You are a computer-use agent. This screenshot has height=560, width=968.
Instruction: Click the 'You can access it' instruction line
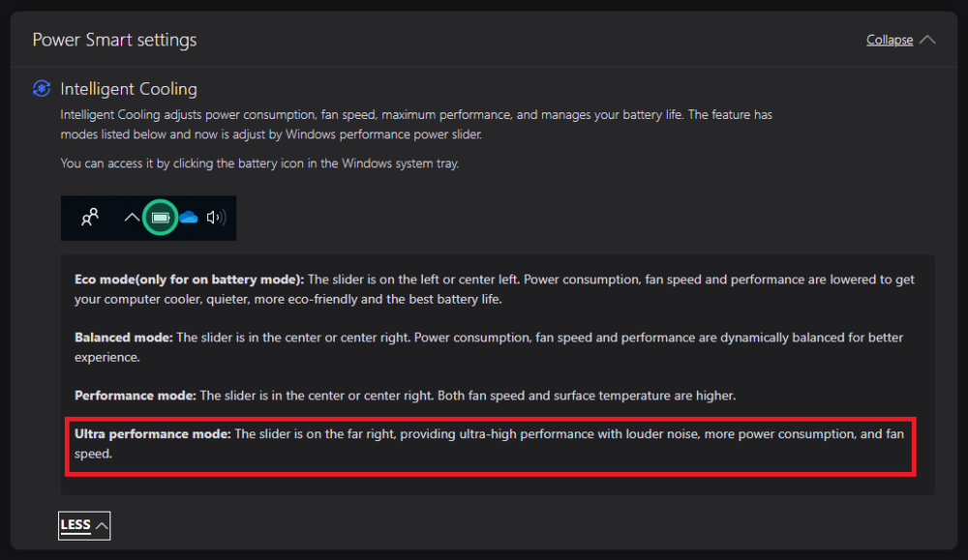[x=259, y=163]
